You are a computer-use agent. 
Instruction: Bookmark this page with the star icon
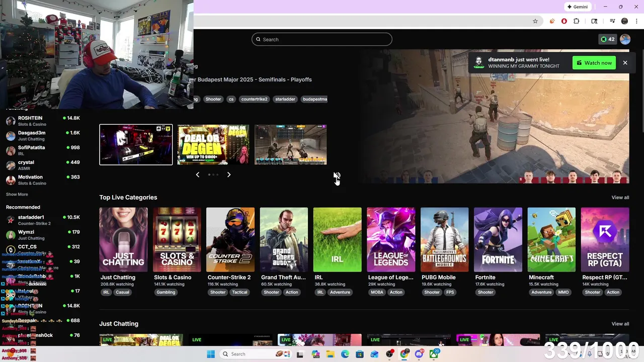[x=535, y=21]
